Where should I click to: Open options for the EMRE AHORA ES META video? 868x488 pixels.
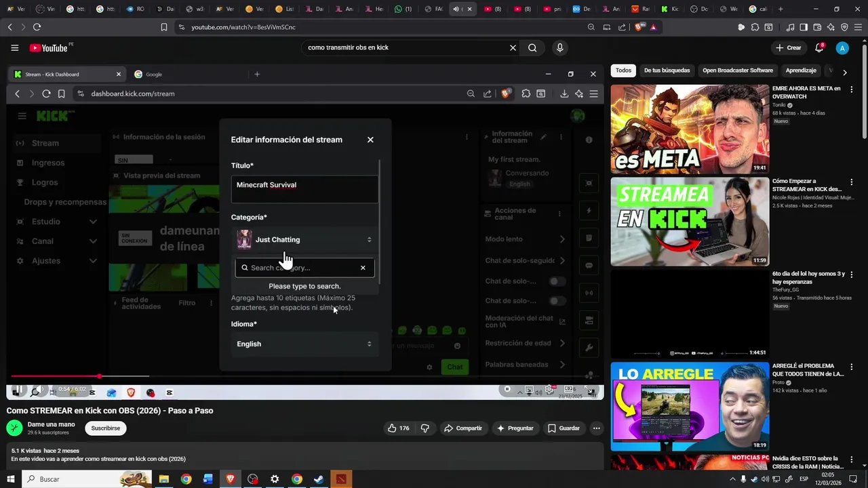(852, 89)
